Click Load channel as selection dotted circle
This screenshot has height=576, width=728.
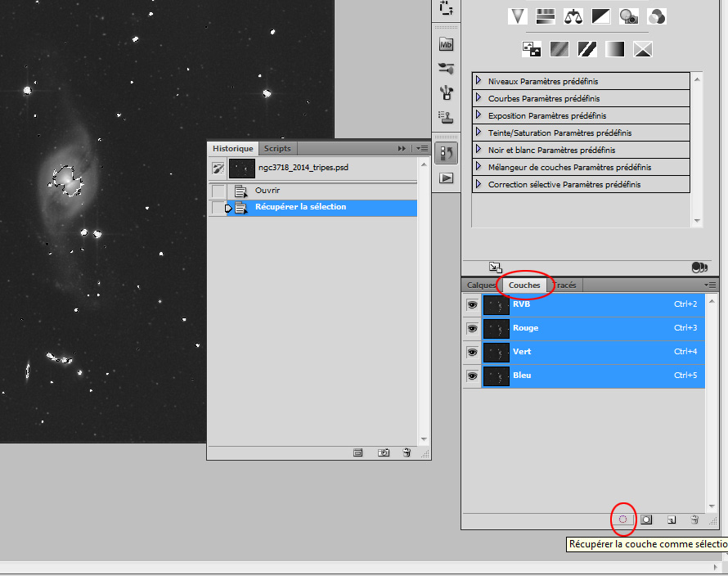(623, 520)
